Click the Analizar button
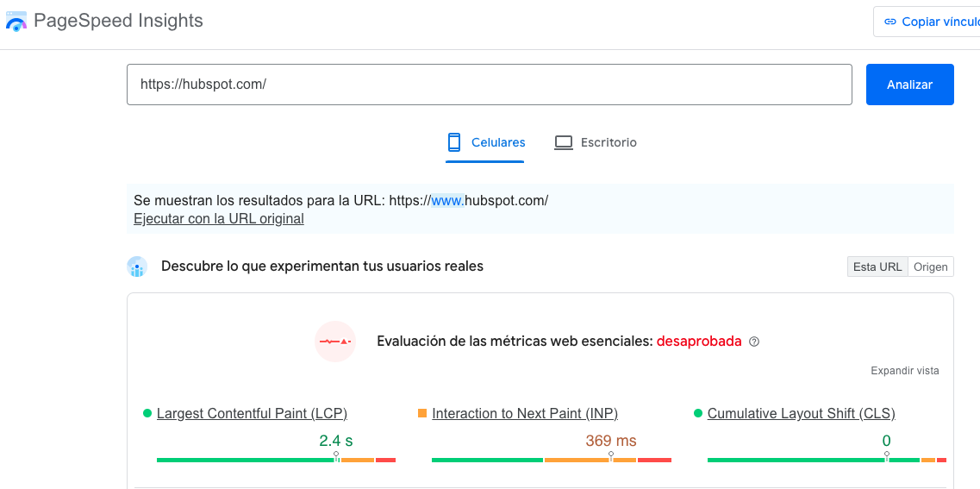This screenshot has width=980, height=489. (909, 85)
